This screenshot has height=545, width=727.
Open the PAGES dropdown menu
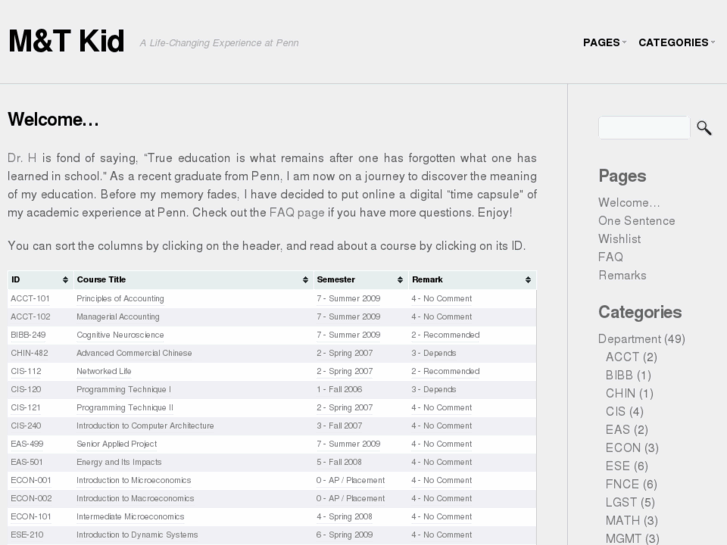pyautogui.click(x=604, y=43)
